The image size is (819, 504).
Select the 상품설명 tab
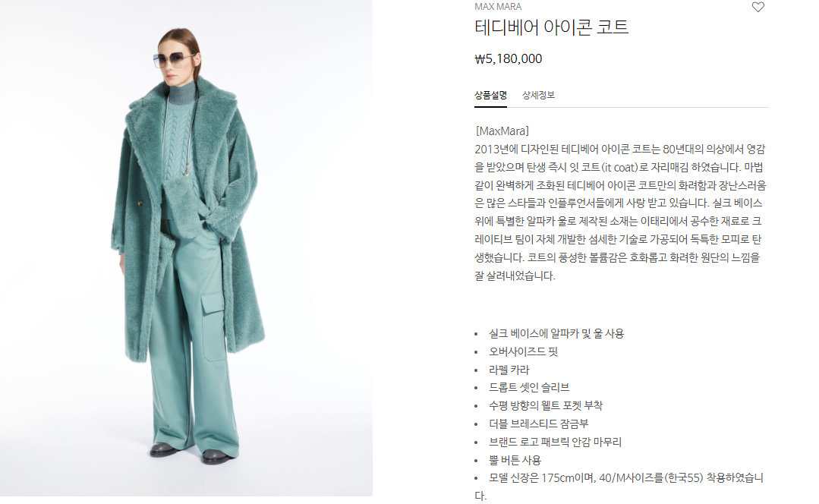[490, 95]
